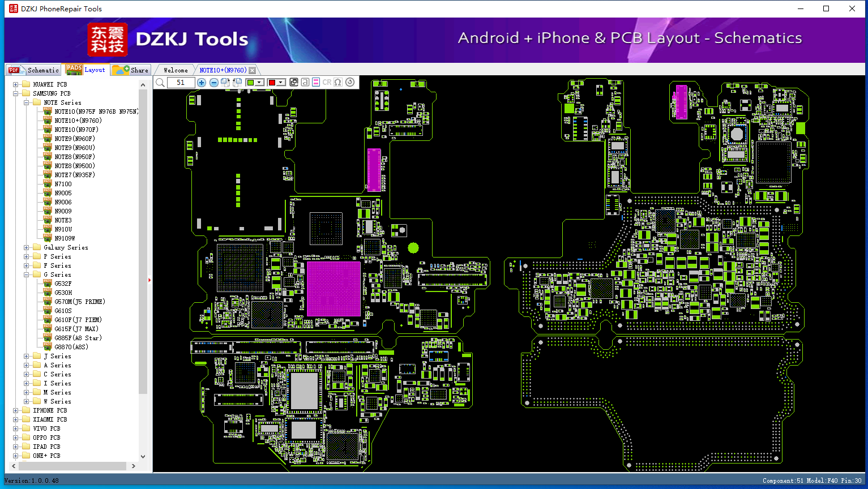Select the NOTE10+(N9760) document tab
This screenshot has height=489, width=868.
coord(223,70)
